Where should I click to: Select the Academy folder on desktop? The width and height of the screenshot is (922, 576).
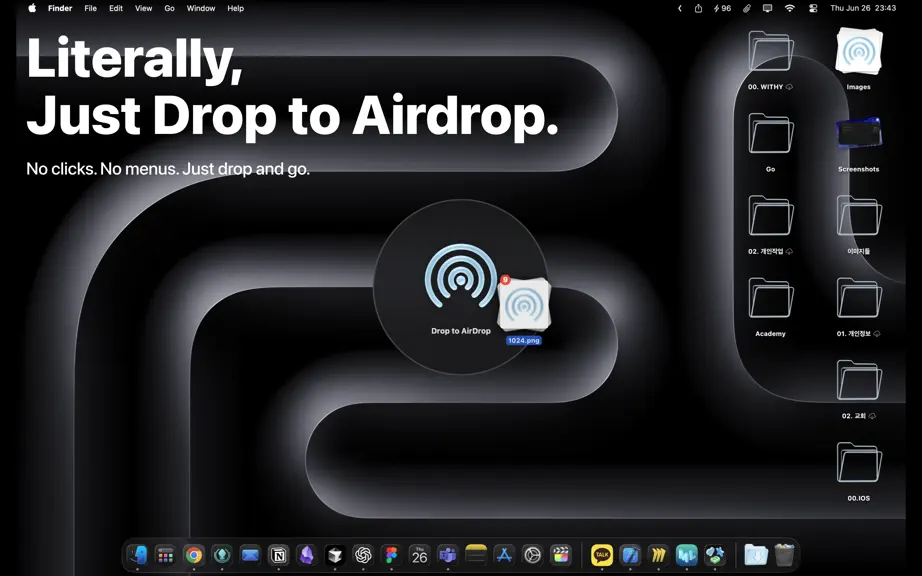pyautogui.click(x=770, y=306)
